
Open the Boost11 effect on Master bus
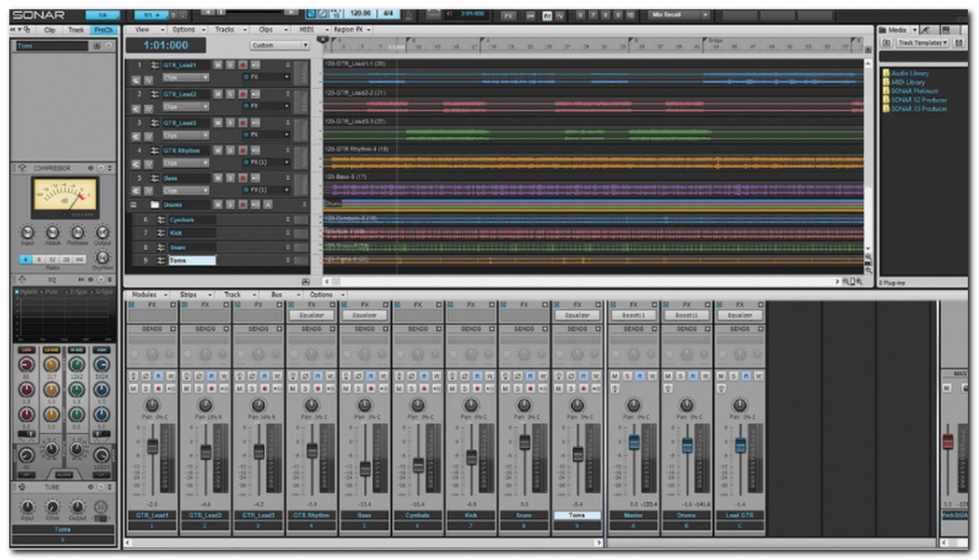pos(634,315)
